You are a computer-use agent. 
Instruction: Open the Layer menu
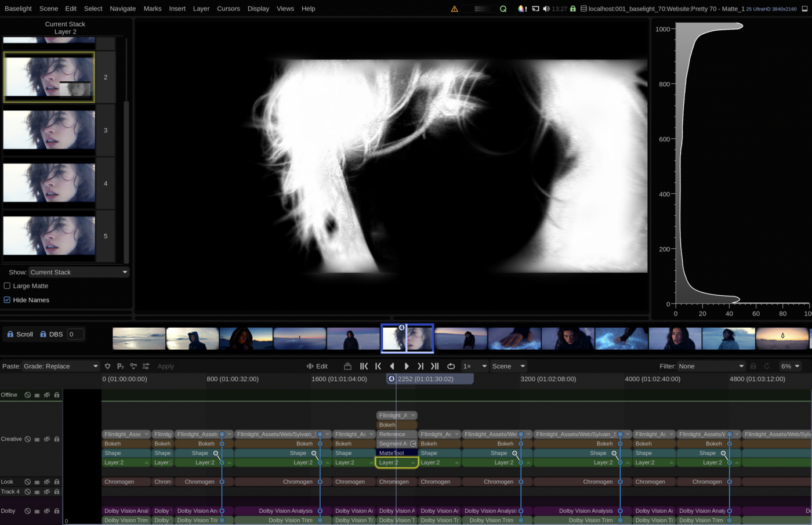201,9
